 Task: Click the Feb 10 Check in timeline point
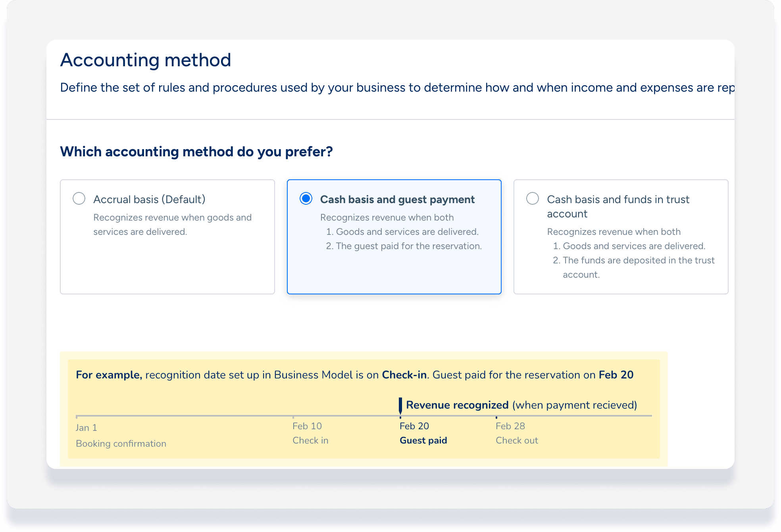click(307, 426)
